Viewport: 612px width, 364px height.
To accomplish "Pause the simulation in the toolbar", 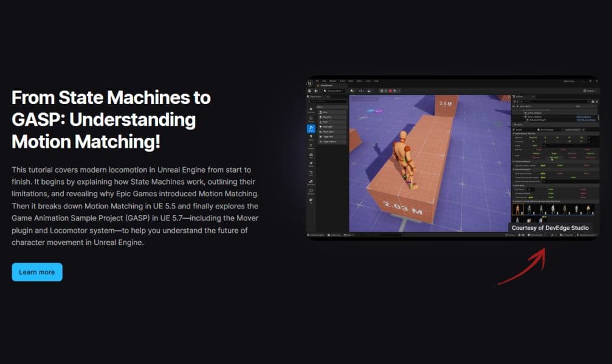I will [382, 91].
